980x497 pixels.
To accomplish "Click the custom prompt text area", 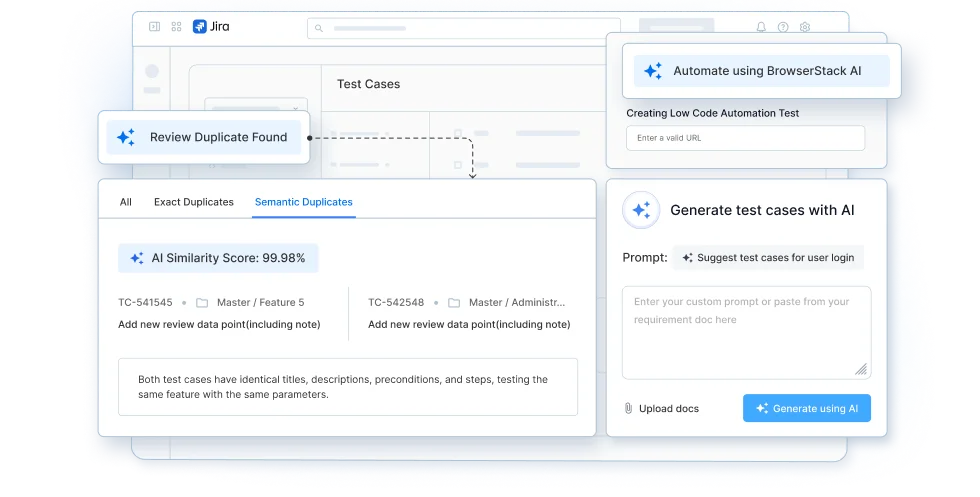I will [x=746, y=333].
